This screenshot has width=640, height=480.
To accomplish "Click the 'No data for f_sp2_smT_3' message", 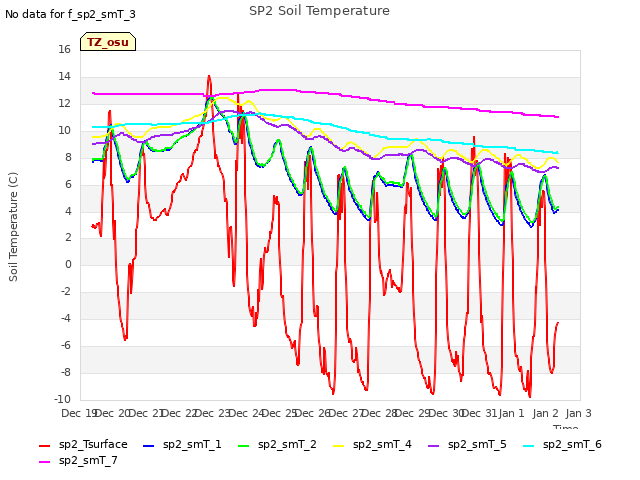I will point(70,14).
